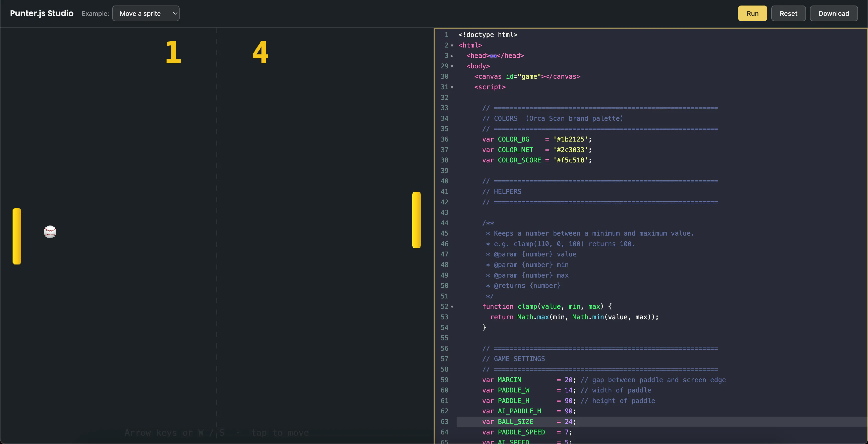The height and width of the screenshot is (444, 868).
Task: Click the 'var BALL_SIZE = 24' line
Action: [529, 422]
